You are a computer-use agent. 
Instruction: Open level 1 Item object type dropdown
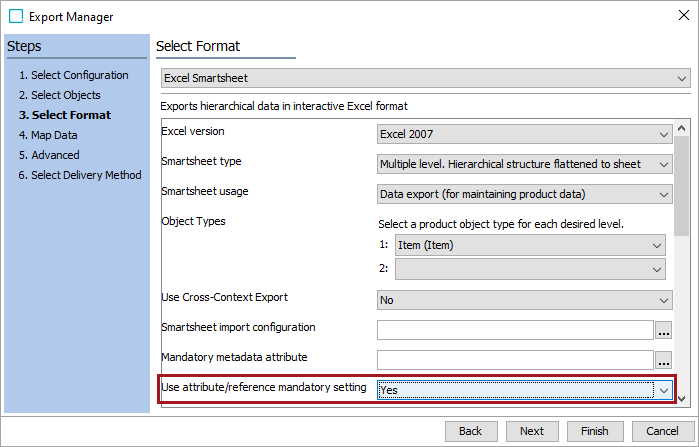530,245
